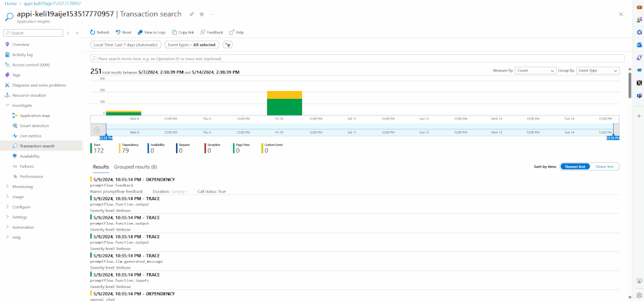Toggle Trace event type filter (172)
Image resolution: width=644 pixels, height=301 pixels.
pyautogui.click(x=97, y=148)
